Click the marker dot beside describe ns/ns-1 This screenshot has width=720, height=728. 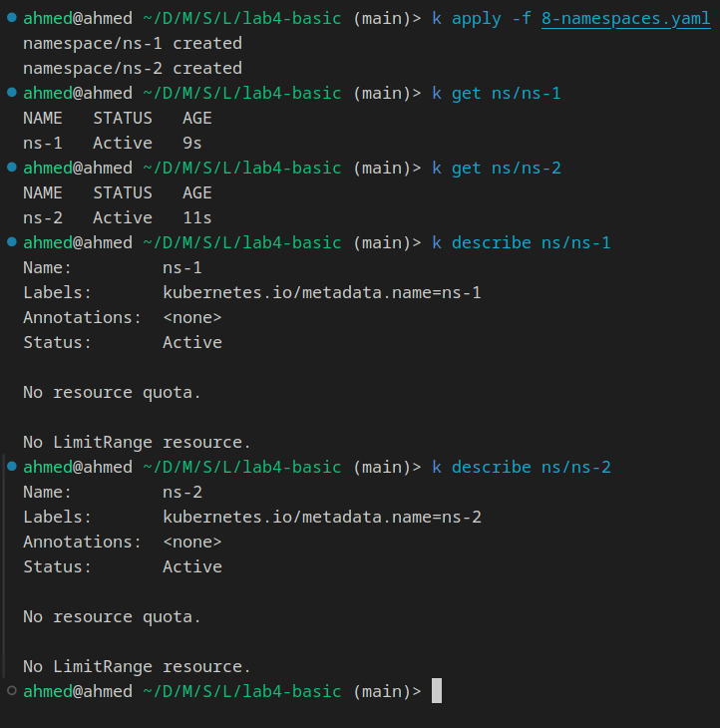pyautogui.click(x=12, y=242)
